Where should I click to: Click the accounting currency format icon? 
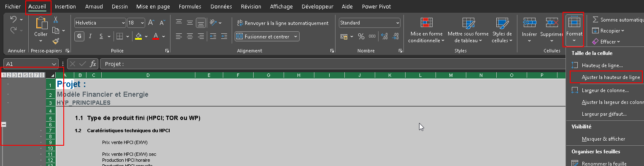(344, 37)
